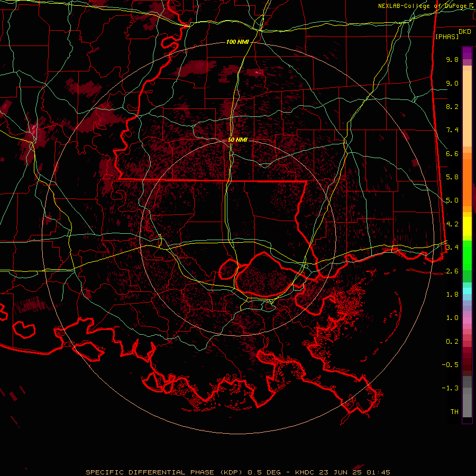Viewport: 476px width, 476px height.
Task: Click the bright green segment of the color bar
Action: point(467,255)
